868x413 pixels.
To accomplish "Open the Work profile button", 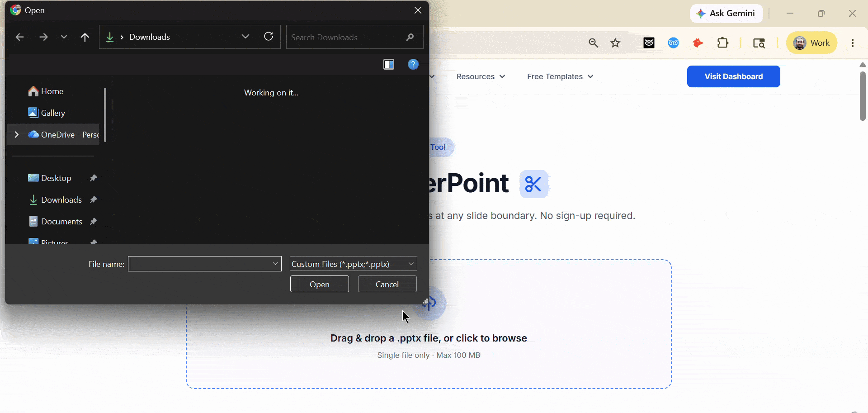I will (x=812, y=43).
